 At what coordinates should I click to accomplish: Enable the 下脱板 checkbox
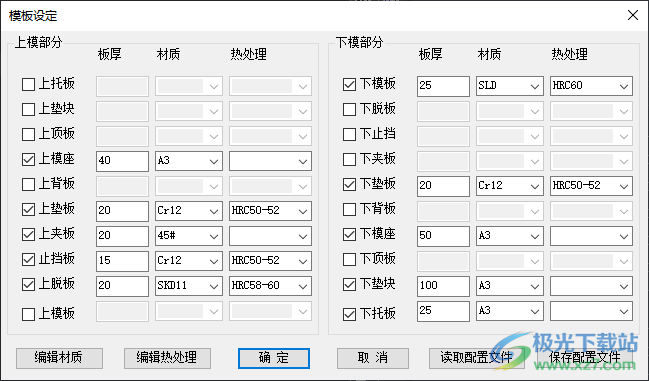click(x=349, y=110)
